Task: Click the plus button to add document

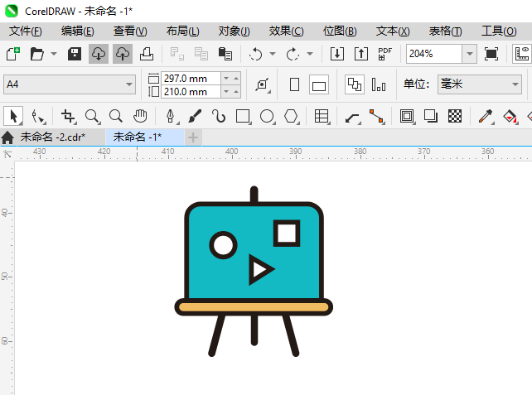Action: (x=193, y=137)
